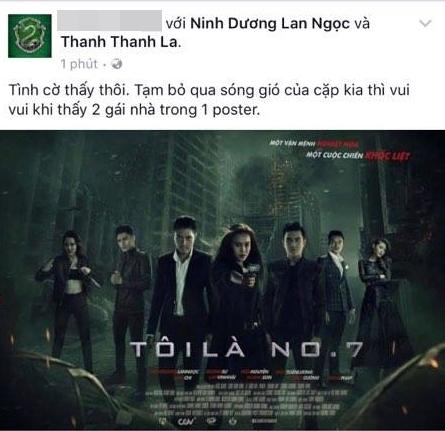Open the green snake crest profile picture
The height and width of the screenshot is (431, 445).
30,36
